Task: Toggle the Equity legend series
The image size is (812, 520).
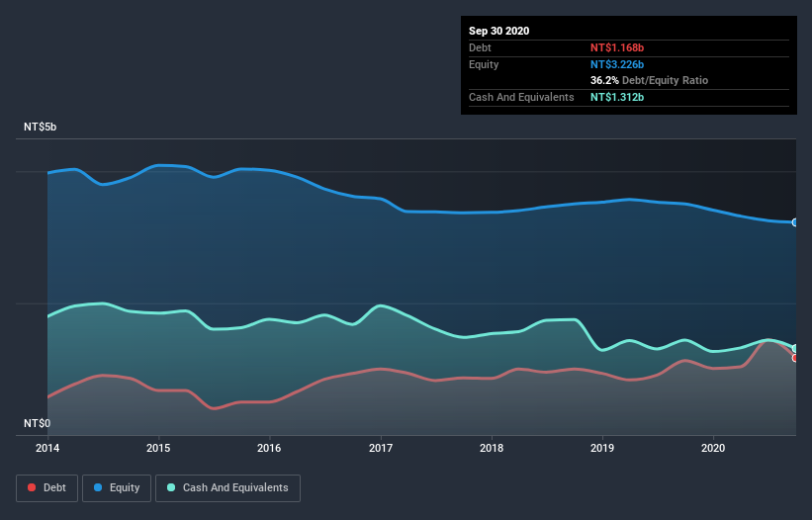Action: 117,487
